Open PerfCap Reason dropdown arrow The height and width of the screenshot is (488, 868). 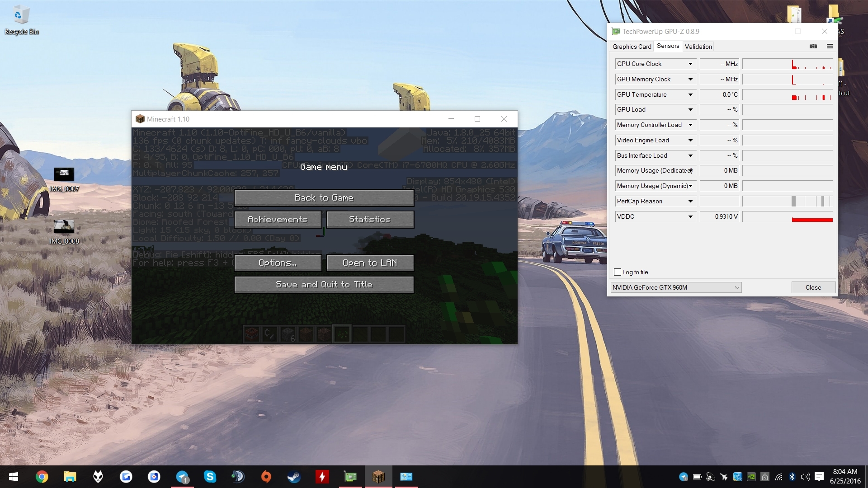click(690, 201)
